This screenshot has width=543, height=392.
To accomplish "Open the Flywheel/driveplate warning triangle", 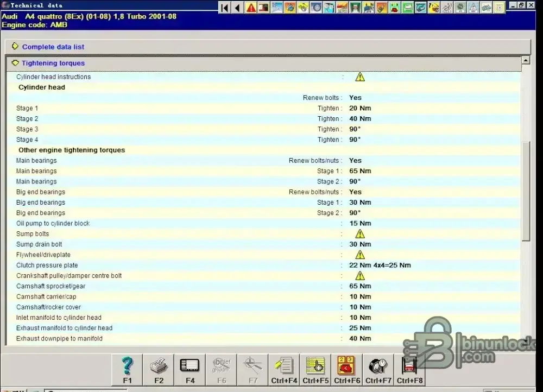I will [360, 255].
